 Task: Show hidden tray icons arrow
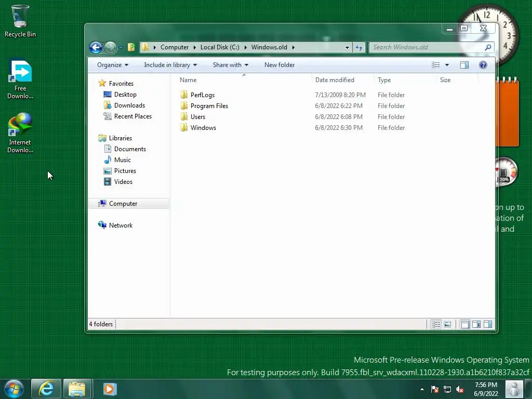coord(422,389)
